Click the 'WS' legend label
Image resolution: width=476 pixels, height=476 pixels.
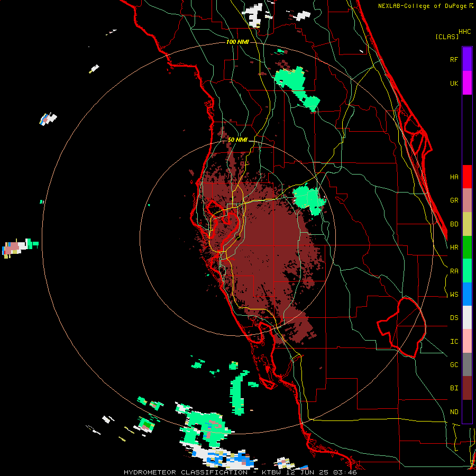454,295
